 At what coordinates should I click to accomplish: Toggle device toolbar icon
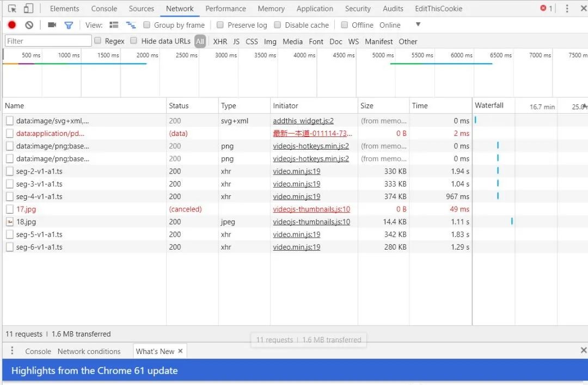tap(28, 8)
